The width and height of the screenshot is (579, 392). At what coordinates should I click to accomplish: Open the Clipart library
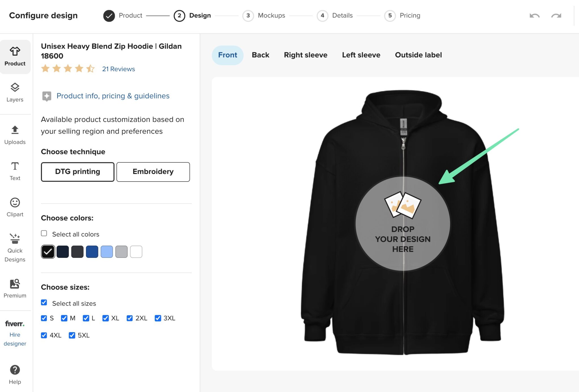coord(15,207)
